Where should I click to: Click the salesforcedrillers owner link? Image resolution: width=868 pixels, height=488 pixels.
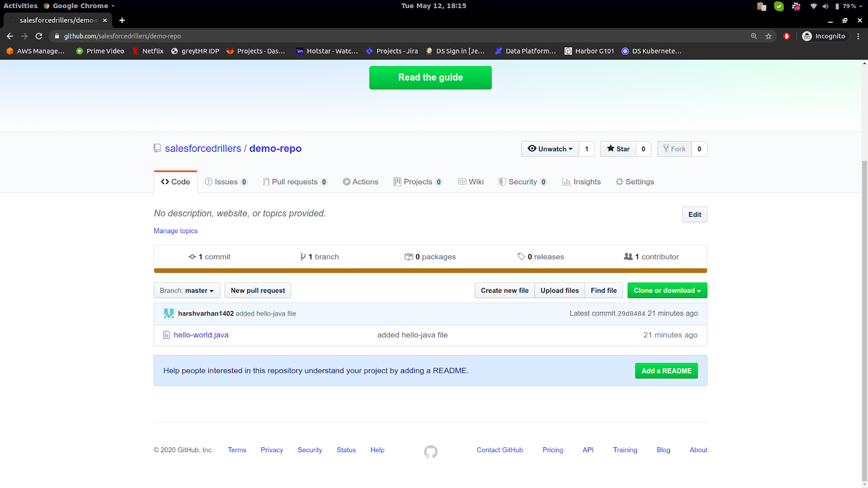pyautogui.click(x=203, y=149)
